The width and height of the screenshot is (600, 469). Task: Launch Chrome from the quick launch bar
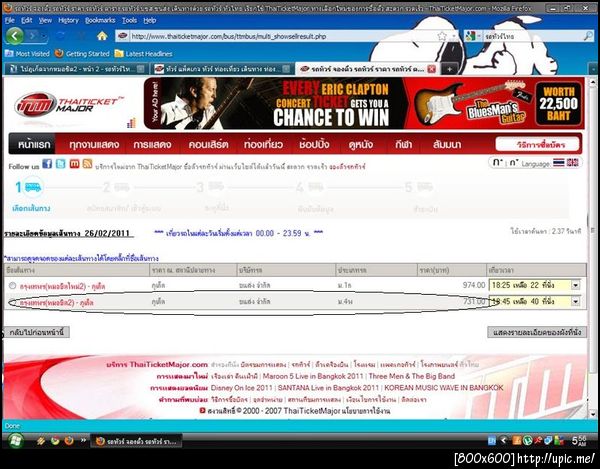[x=55, y=441]
